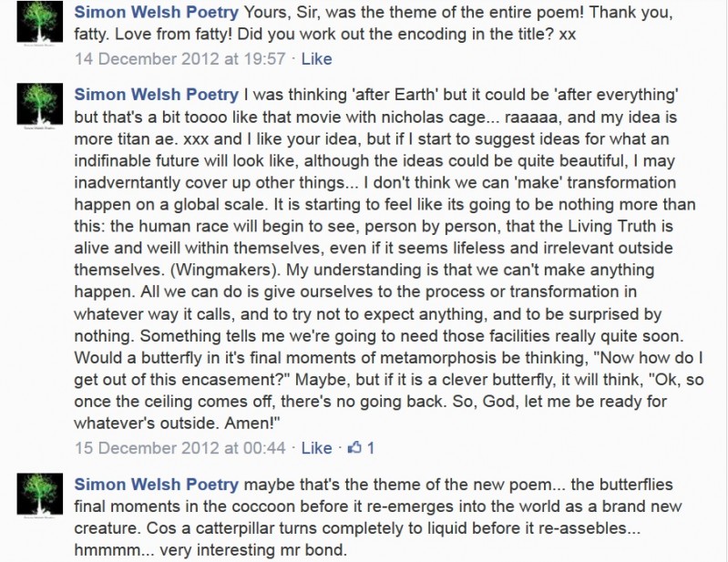Click the words 'nicholas cage' in the comment text
The width and height of the screenshot is (728, 562).
[x=433, y=118]
